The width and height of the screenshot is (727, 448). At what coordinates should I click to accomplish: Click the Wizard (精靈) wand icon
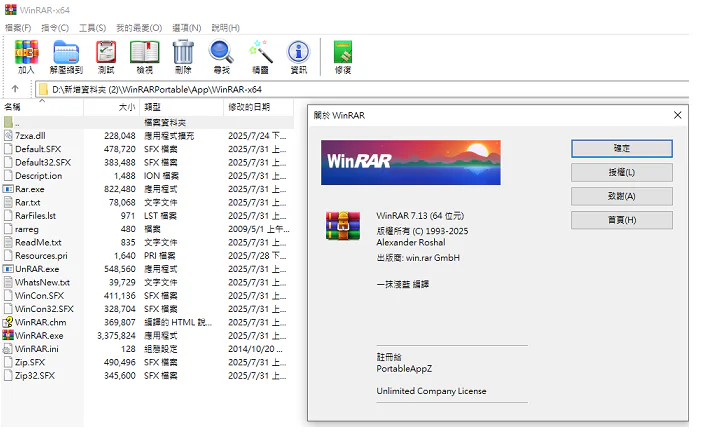pyautogui.click(x=260, y=52)
